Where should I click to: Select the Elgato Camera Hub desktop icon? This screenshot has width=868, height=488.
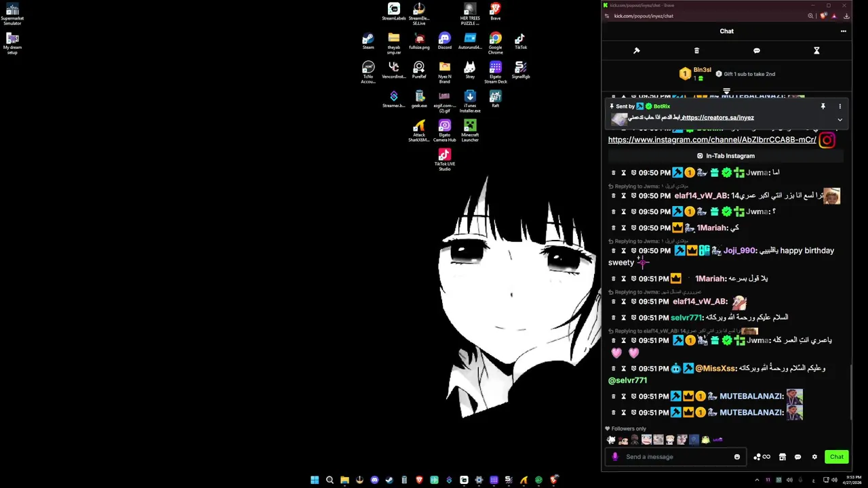(x=445, y=131)
